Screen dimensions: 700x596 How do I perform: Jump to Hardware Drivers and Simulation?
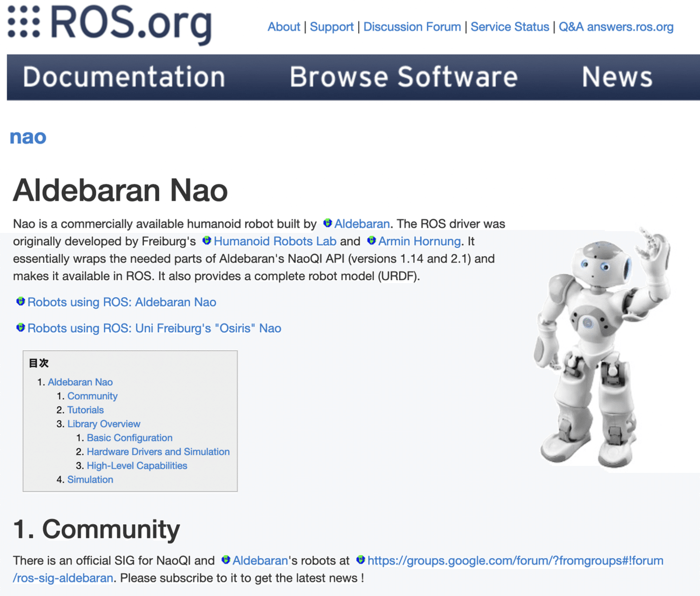pos(158,452)
